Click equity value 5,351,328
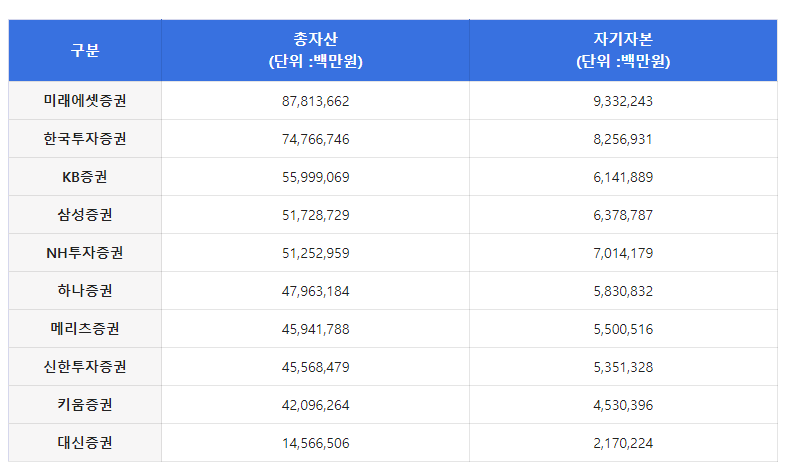Viewport: 793px width, 476px height. coord(623,367)
